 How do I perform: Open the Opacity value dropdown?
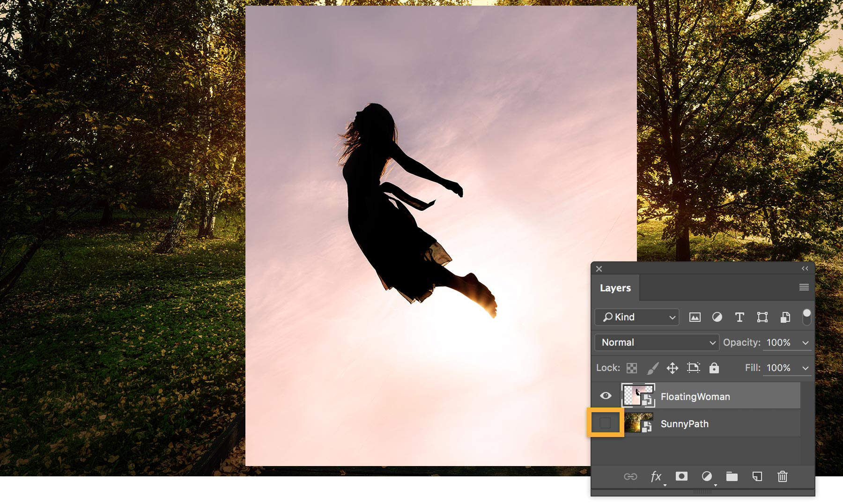click(x=805, y=342)
